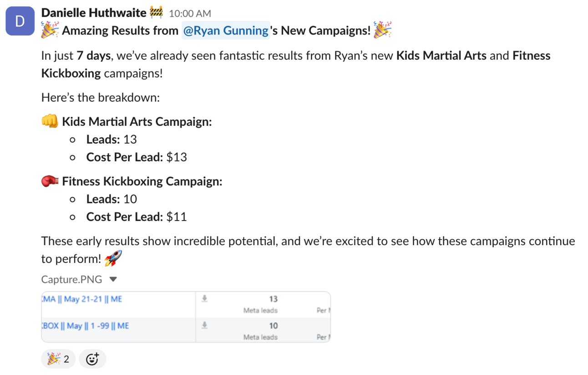Open the Capture.PNG image preview thumbnail
The image size is (588, 375).
coord(186,317)
